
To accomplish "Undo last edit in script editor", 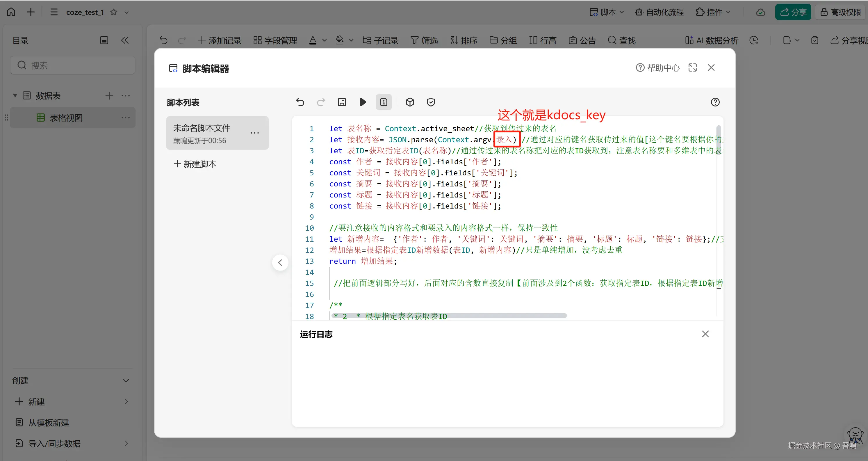I will click(300, 102).
